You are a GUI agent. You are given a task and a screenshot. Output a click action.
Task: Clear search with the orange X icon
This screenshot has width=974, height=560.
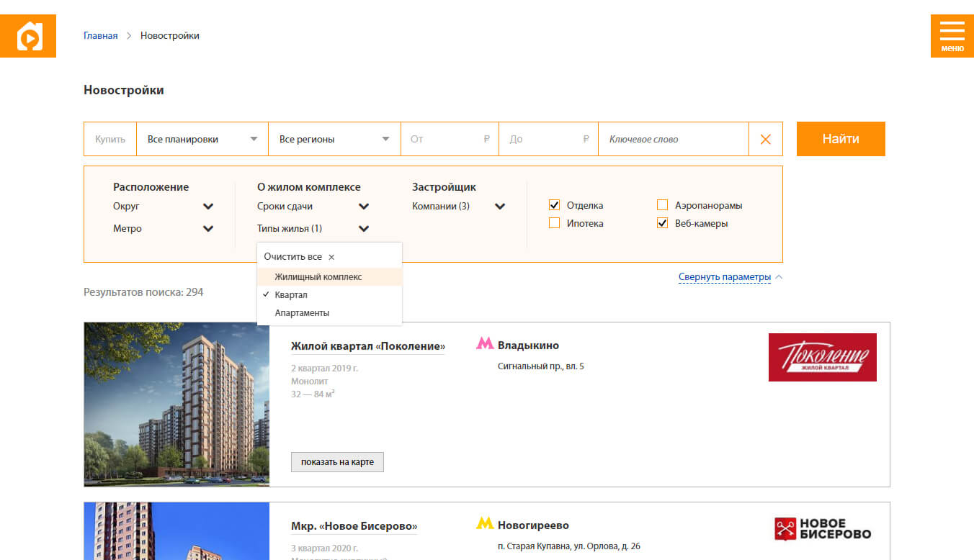click(x=765, y=139)
